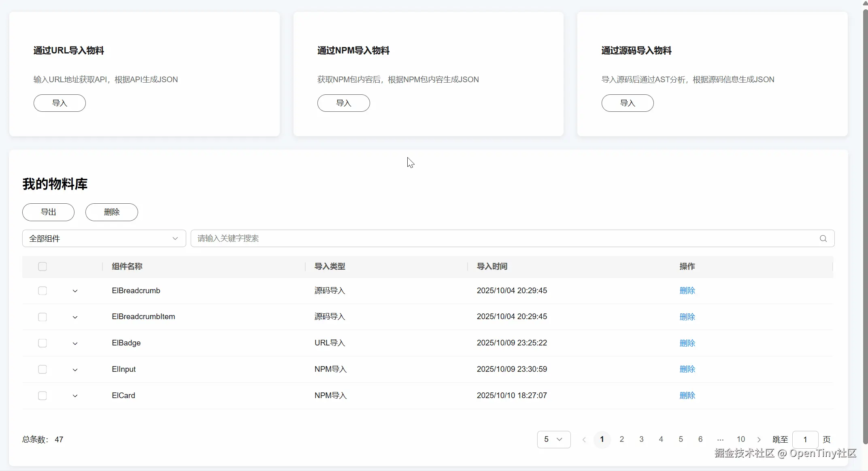Go to page 3 in pagination

click(x=641, y=439)
